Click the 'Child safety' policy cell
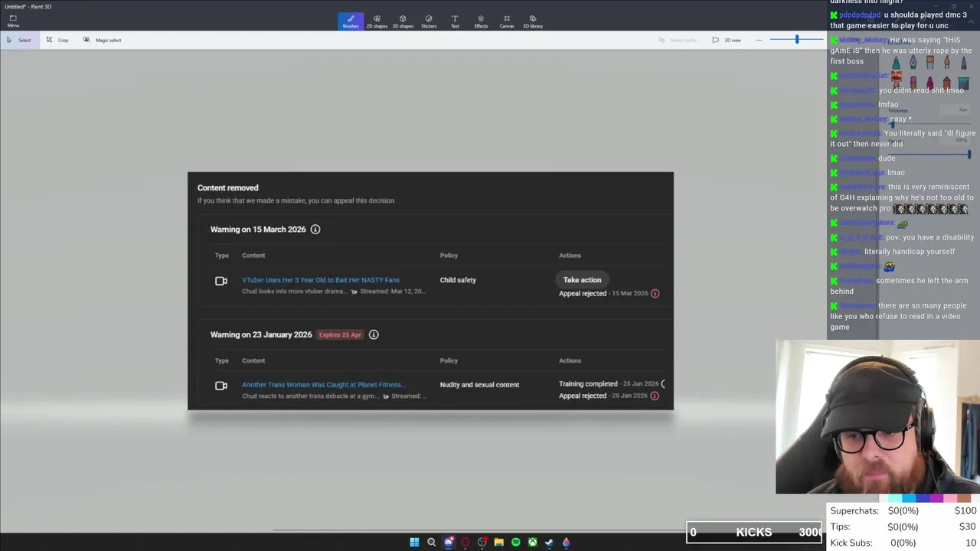 click(x=458, y=280)
